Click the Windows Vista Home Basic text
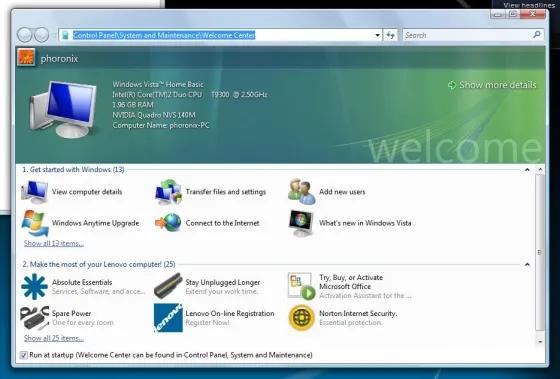The width and height of the screenshot is (560, 379). [158, 84]
